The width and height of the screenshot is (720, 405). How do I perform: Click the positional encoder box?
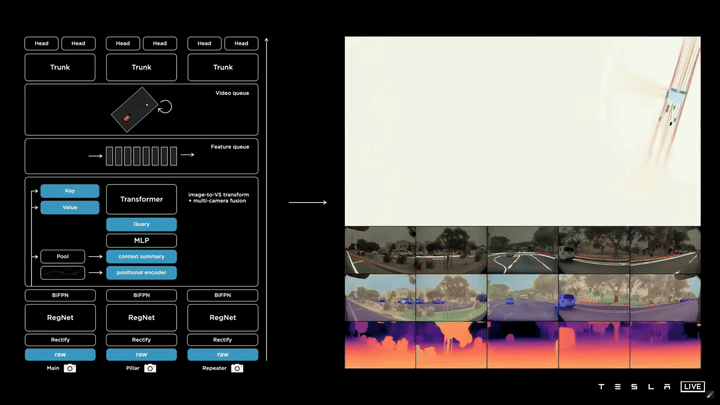pyautogui.click(x=141, y=272)
